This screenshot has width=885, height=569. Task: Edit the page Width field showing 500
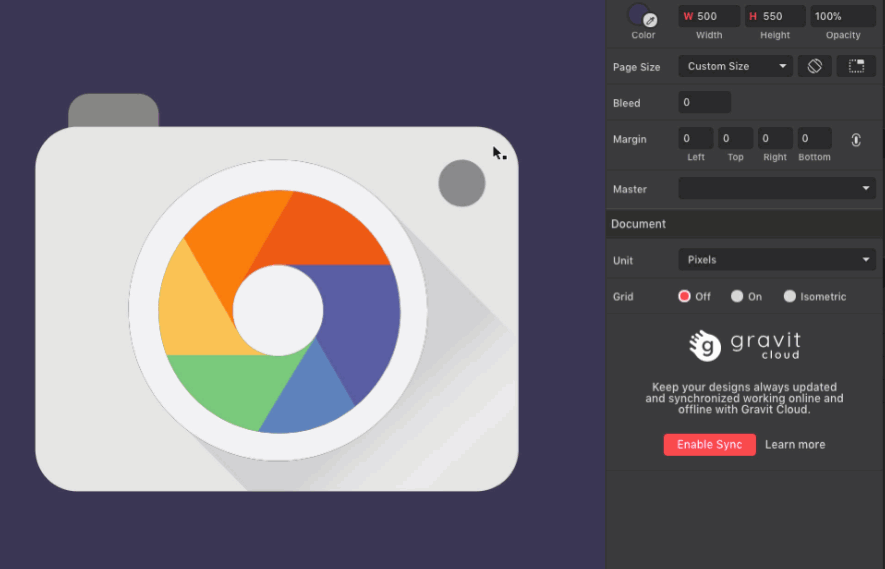[709, 16]
